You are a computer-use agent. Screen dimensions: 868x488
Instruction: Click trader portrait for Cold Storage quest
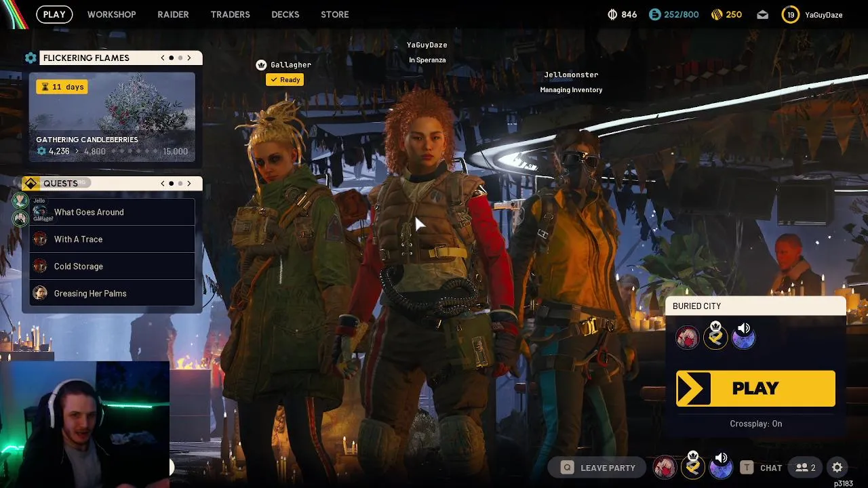[40, 266]
